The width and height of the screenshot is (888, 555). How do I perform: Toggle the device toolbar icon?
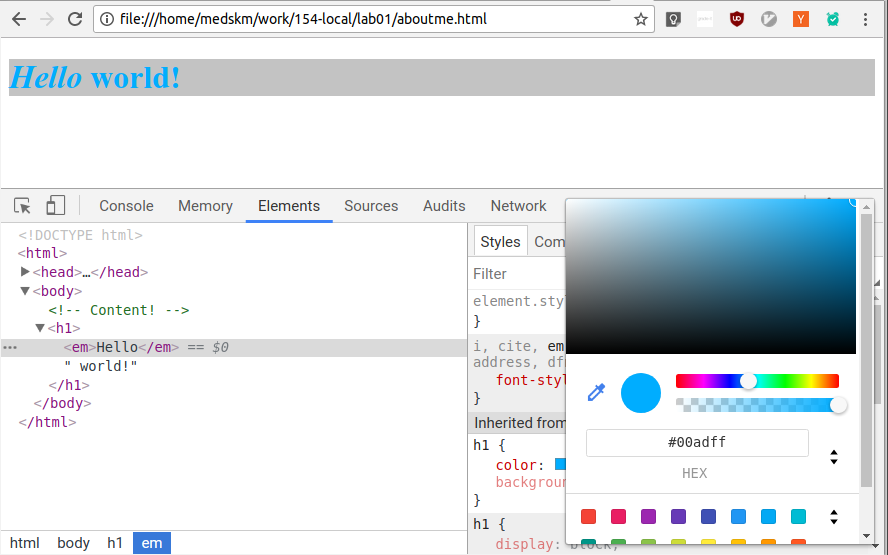[x=55, y=206]
